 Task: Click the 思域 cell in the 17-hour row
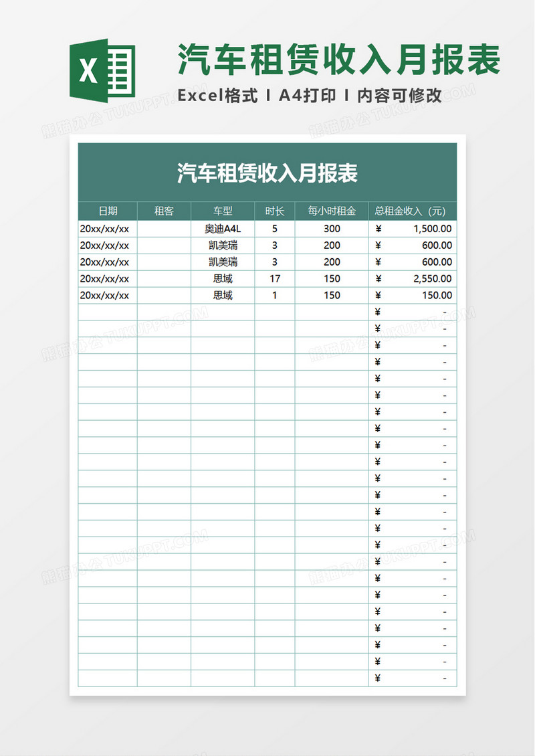(223, 279)
